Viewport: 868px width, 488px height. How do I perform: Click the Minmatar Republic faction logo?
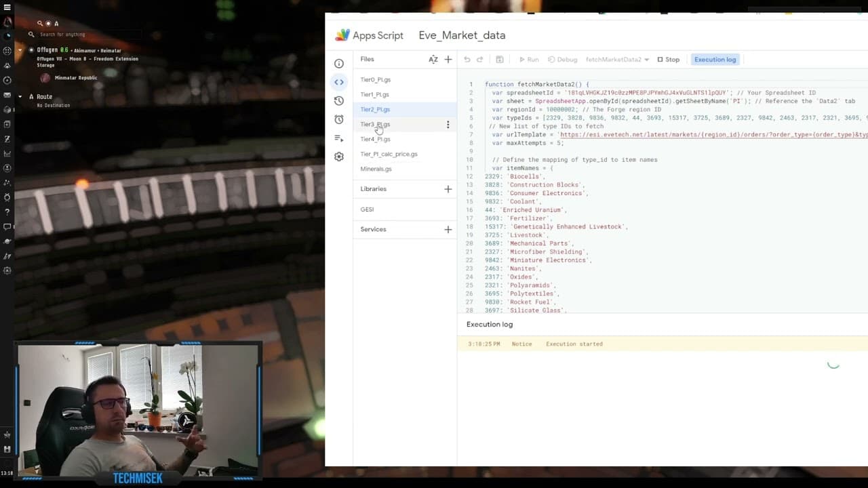[45, 78]
